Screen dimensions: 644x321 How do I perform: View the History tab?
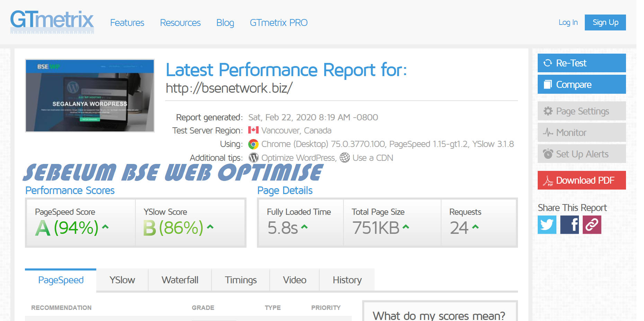(x=347, y=280)
